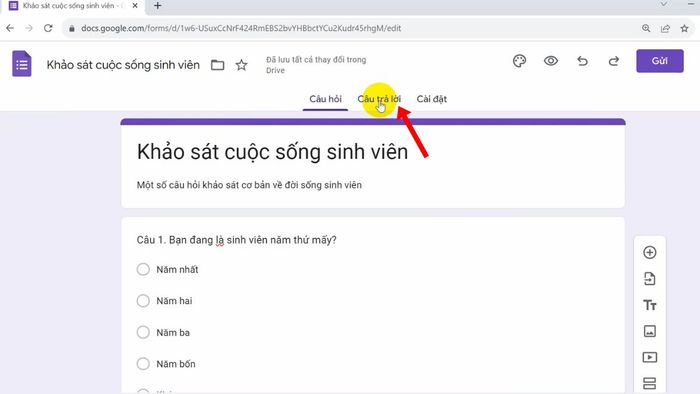Close the Khảo sát cuộc sống sinh viên browser tab
Image resolution: width=700 pixels, height=394 pixels.
pos(135,6)
